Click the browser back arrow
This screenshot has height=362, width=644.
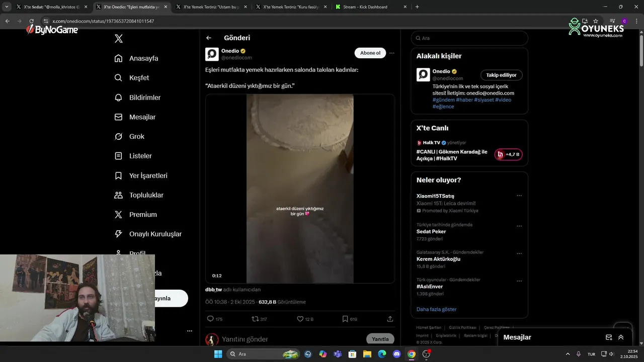click(x=7, y=21)
